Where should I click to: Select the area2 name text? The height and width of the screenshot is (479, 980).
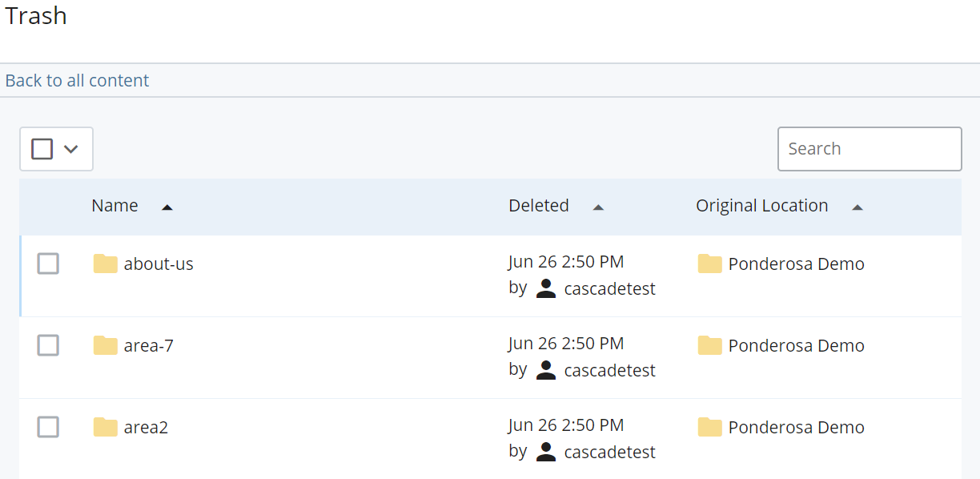tap(145, 427)
